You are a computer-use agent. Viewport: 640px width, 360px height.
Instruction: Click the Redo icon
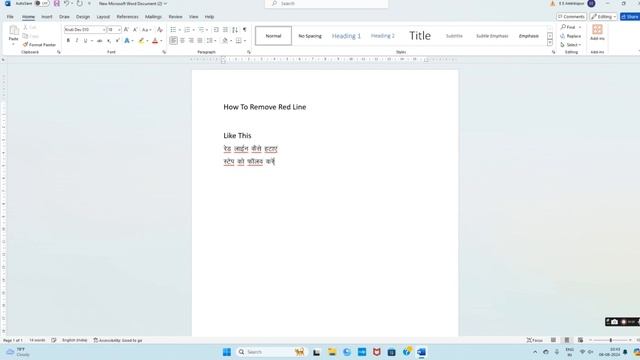pyautogui.click(x=79, y=3)
